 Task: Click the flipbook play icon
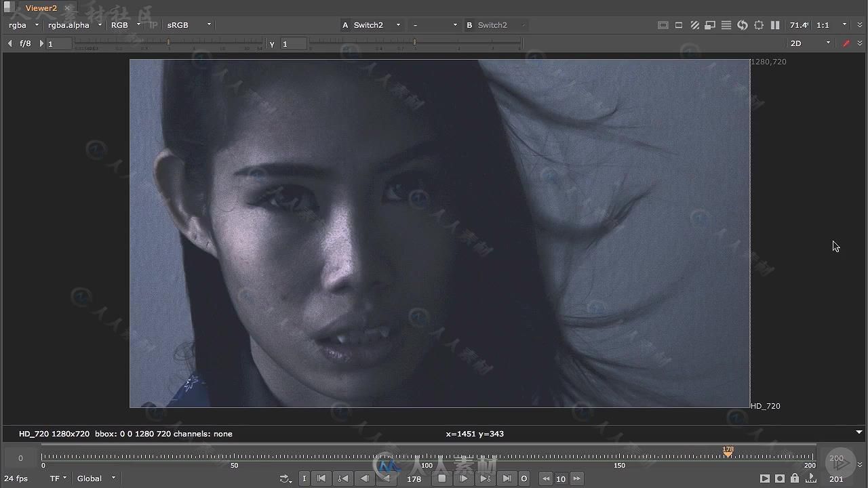pos(765,479)
